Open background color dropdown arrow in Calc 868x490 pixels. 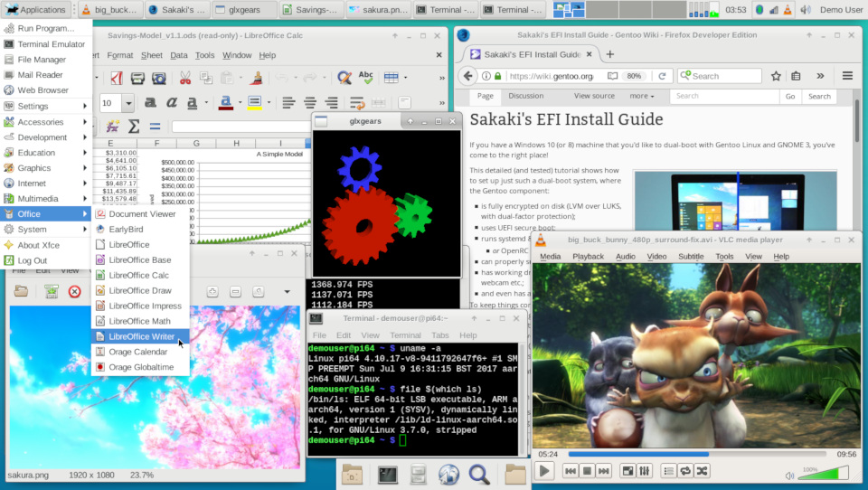click(x=269, y=102)
